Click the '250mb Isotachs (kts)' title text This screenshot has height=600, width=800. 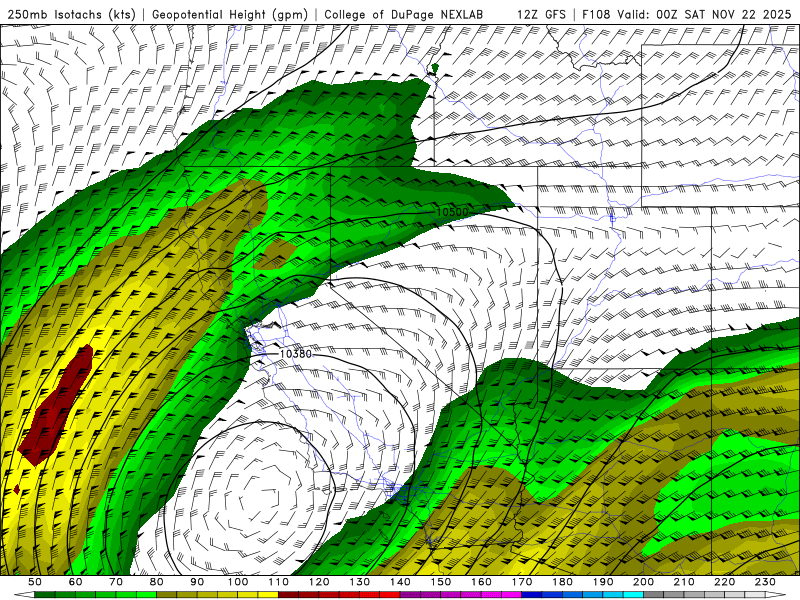pos(71,15)
